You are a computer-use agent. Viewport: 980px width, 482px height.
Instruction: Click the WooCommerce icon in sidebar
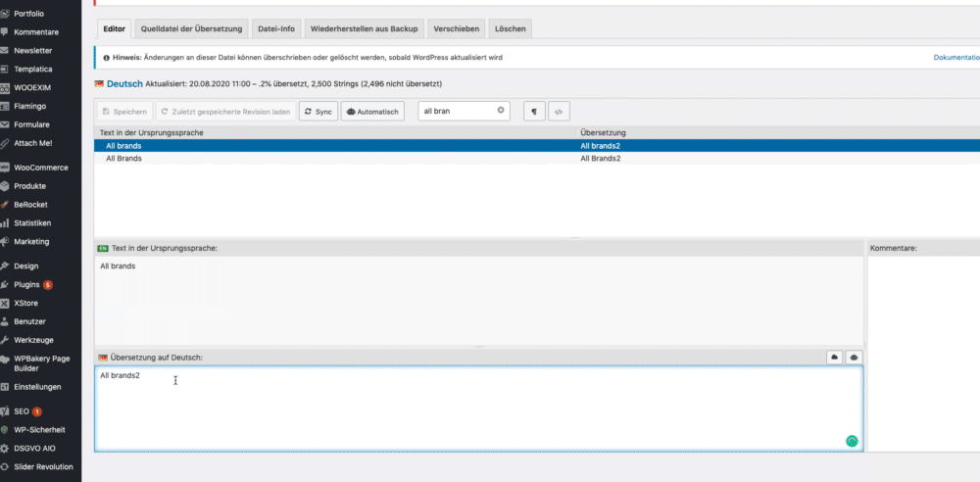pyautogui.click(x=4, y=168)
